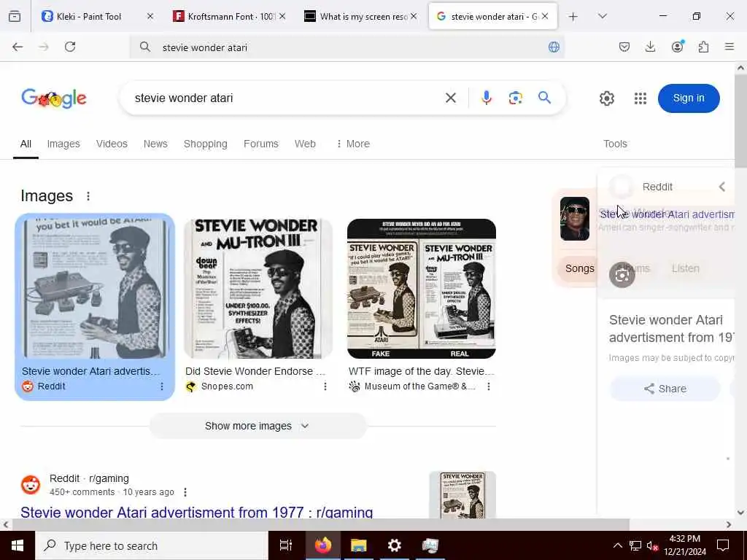Select the Web search tab
Viewport: 747px width, 560px height.
[305, 144]
